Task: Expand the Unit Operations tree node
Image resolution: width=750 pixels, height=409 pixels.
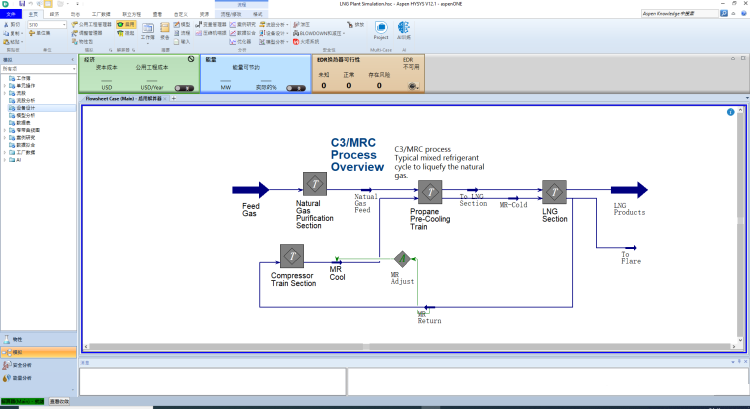Action: [5, 86]
